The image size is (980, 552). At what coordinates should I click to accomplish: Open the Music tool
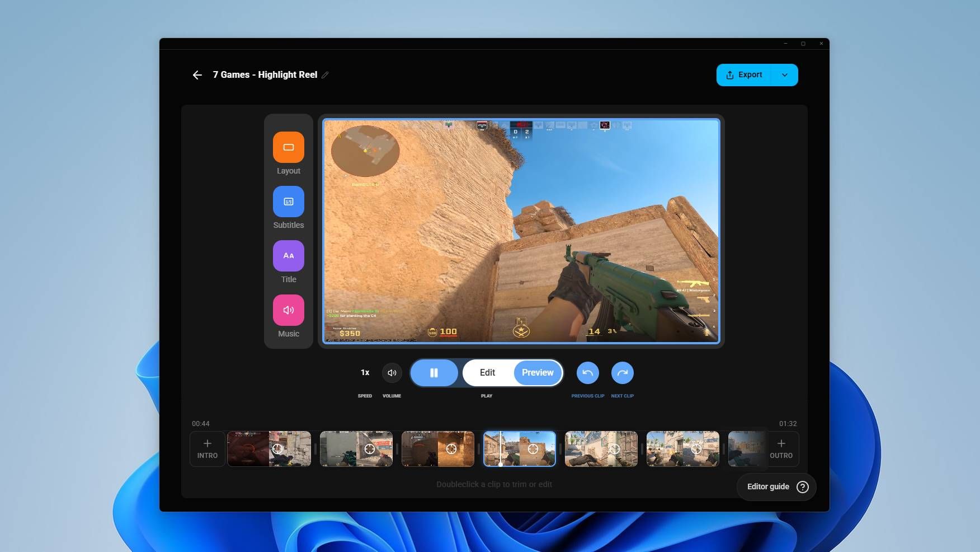[289, 310]
